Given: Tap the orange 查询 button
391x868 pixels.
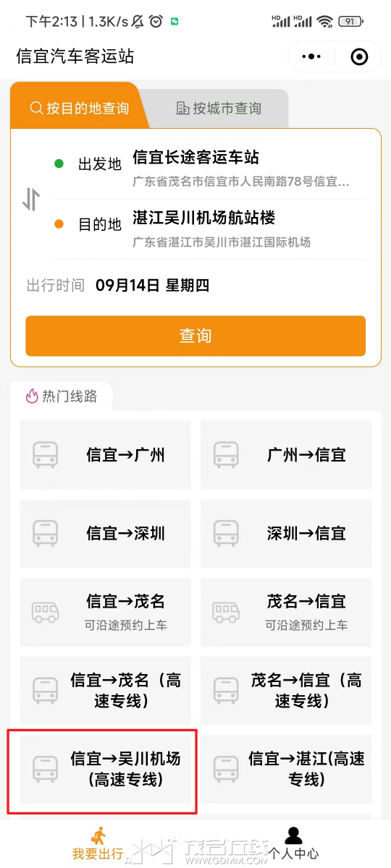Looking at the screenshot, I should (195, 336).
